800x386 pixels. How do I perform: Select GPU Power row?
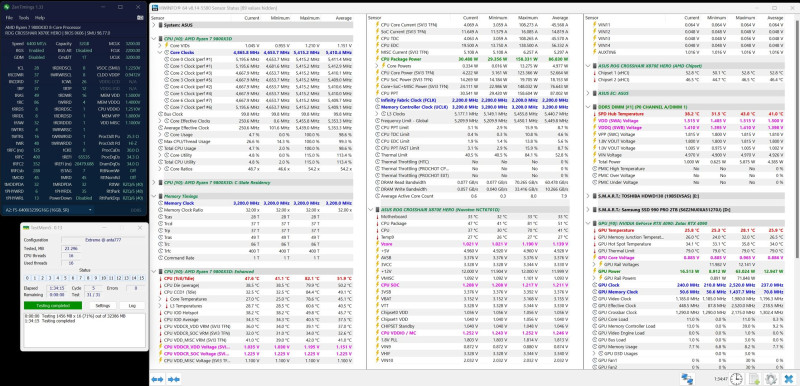(689, 271)
